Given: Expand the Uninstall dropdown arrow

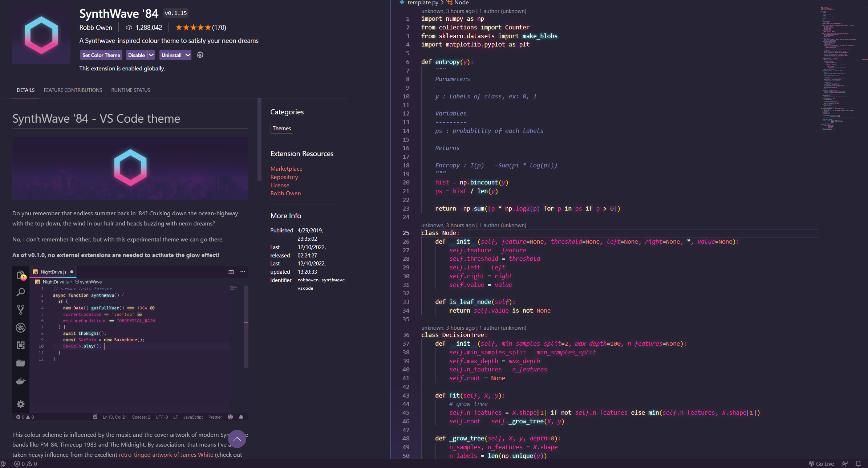Looking at the screenshot, I should coord(187,55).
